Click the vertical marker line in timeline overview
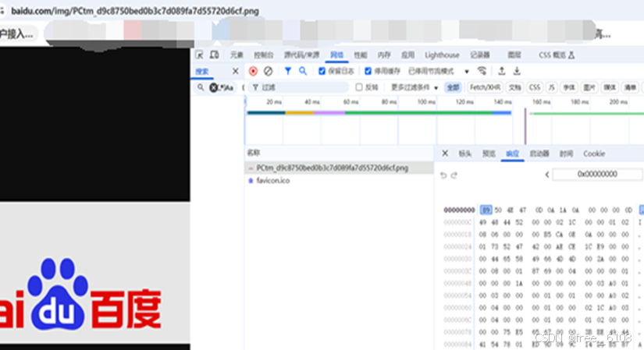The image size is (644, 350). click(x=525, y=126)
